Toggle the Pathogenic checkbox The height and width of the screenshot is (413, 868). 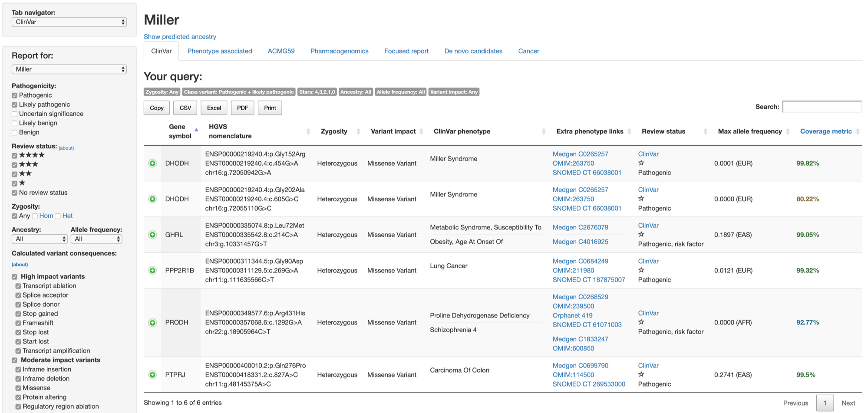[15, 95]
